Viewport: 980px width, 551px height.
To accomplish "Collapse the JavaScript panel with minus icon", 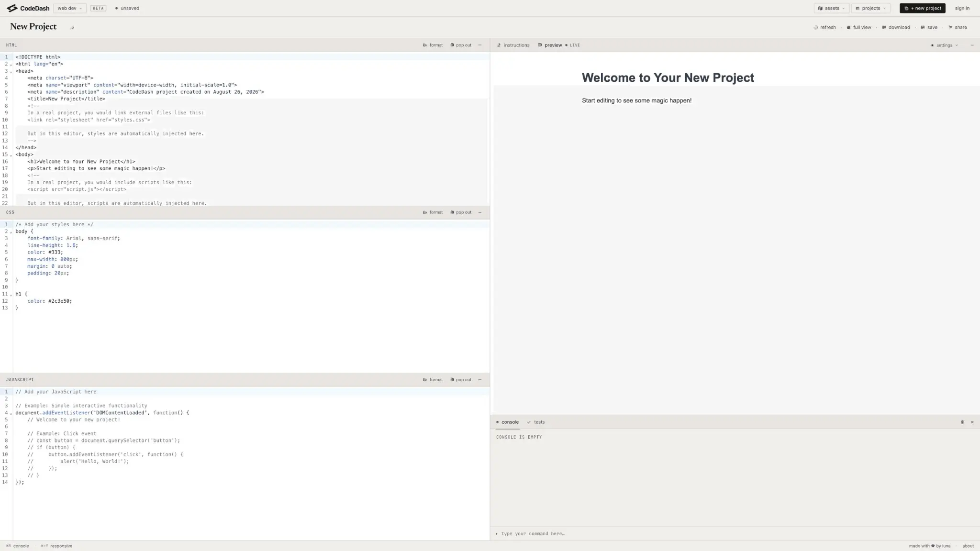I will tap(480, 380).
